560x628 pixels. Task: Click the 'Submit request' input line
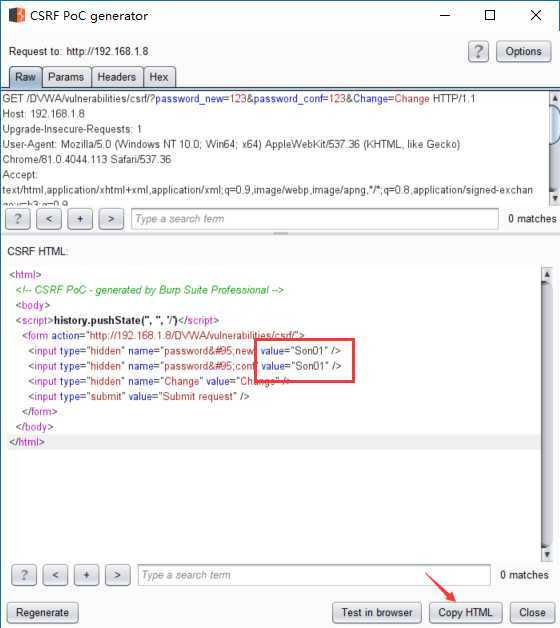click(139, 397)
